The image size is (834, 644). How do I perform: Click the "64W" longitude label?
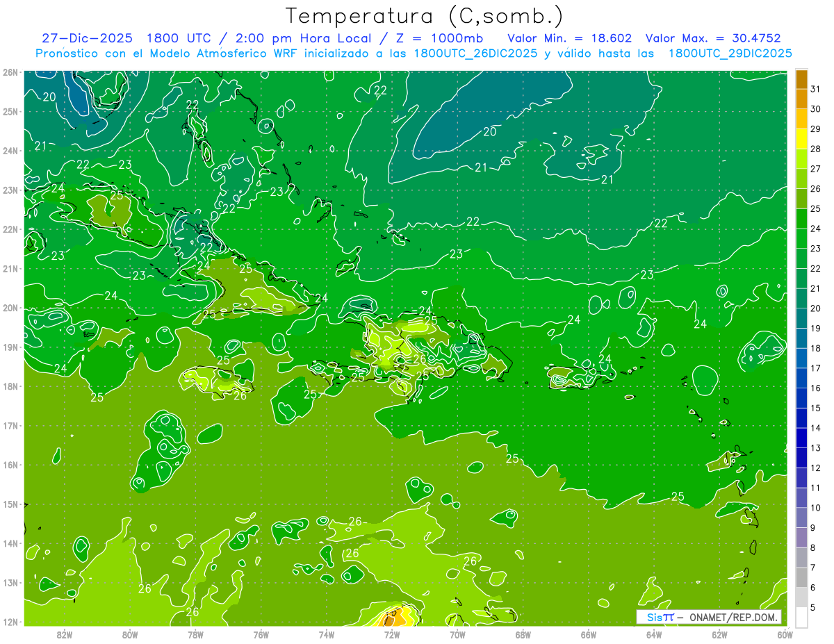(x=654, y=634)
